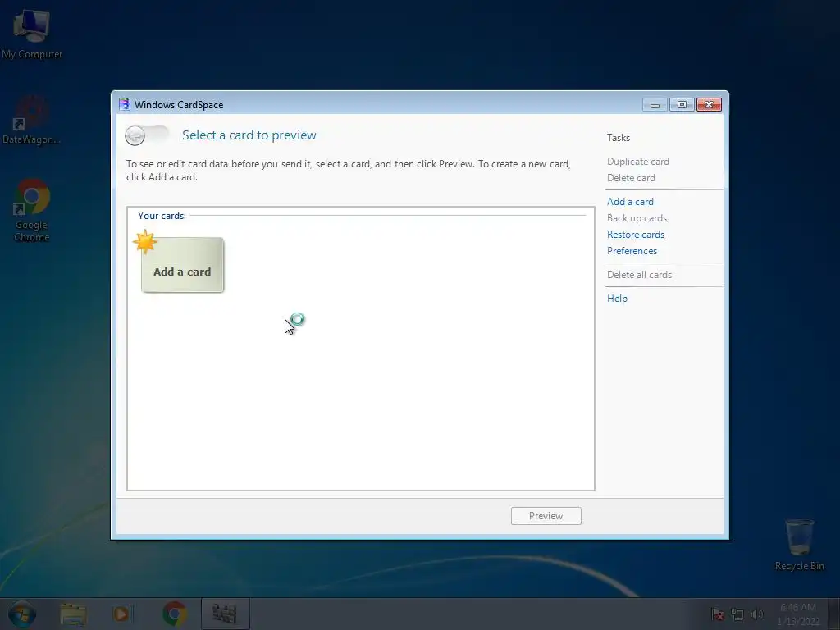Click the taskbar clock showing 6:46 AM

click(x=798, y=614)
